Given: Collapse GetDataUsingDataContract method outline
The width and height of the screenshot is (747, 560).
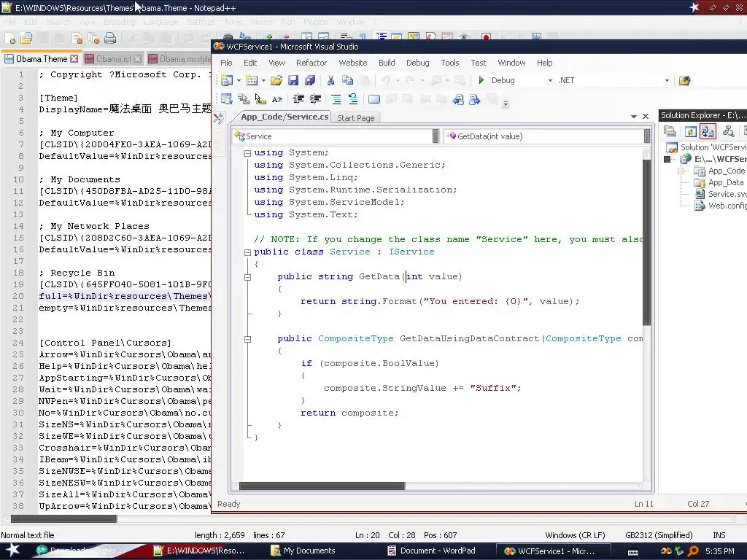Looking at the screenshot, I should 248,339.
